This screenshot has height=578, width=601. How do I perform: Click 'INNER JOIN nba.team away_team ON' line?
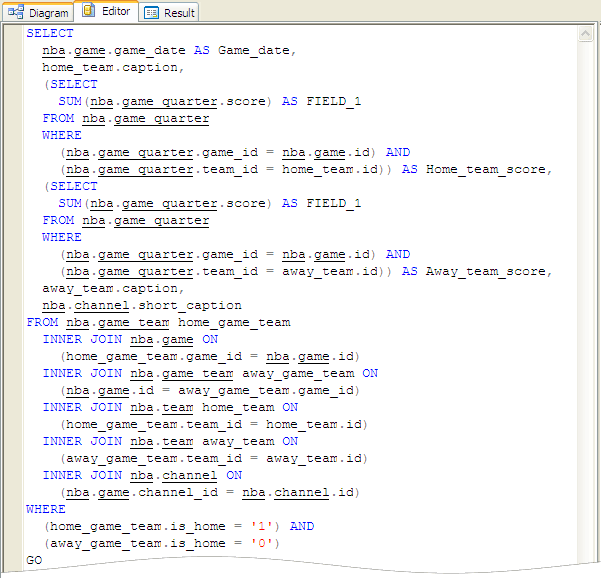(x=170, y=442)
